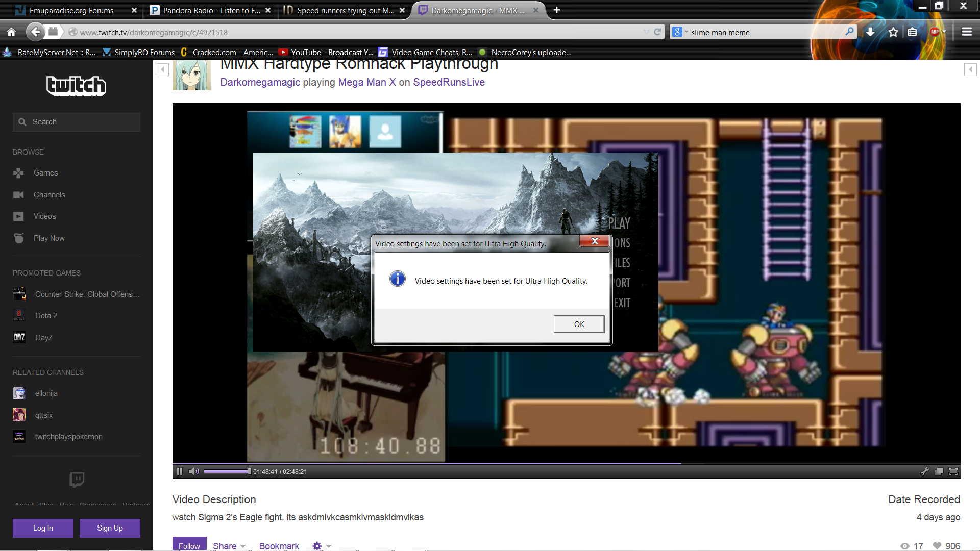
Task: Collapse the right panel arrow
Action: [970, 69]
